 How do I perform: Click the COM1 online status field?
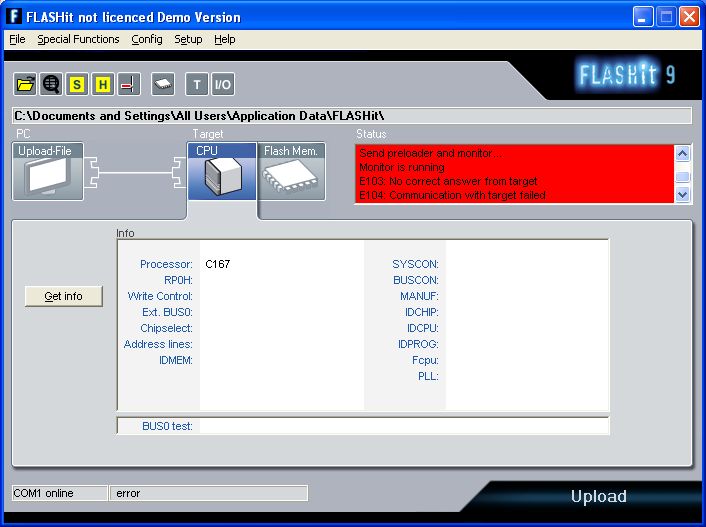[60, 493]
